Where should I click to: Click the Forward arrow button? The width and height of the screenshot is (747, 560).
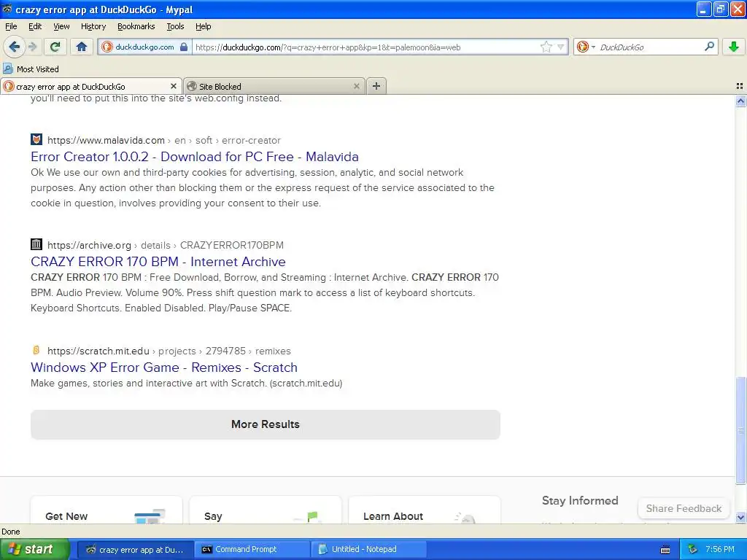[33, 47]
